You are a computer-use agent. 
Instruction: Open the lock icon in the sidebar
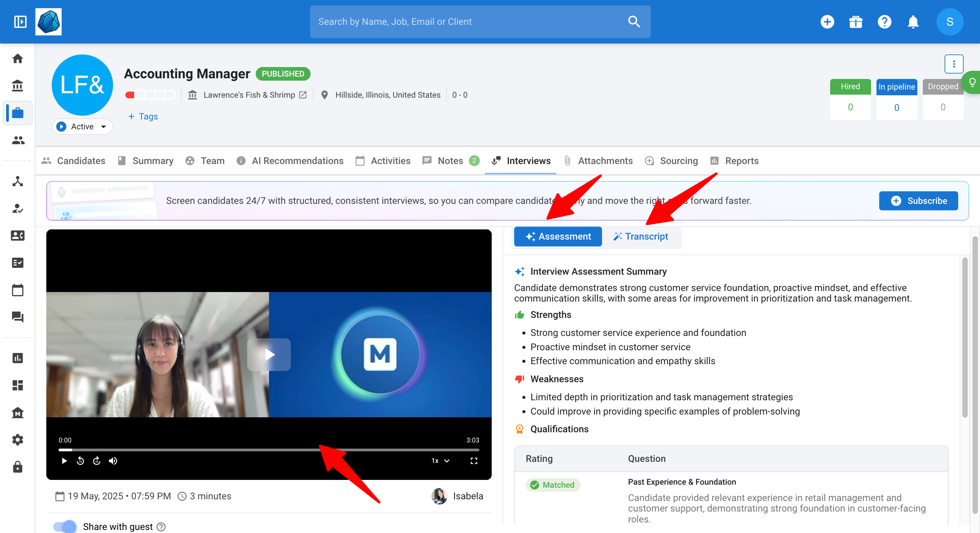17,467
